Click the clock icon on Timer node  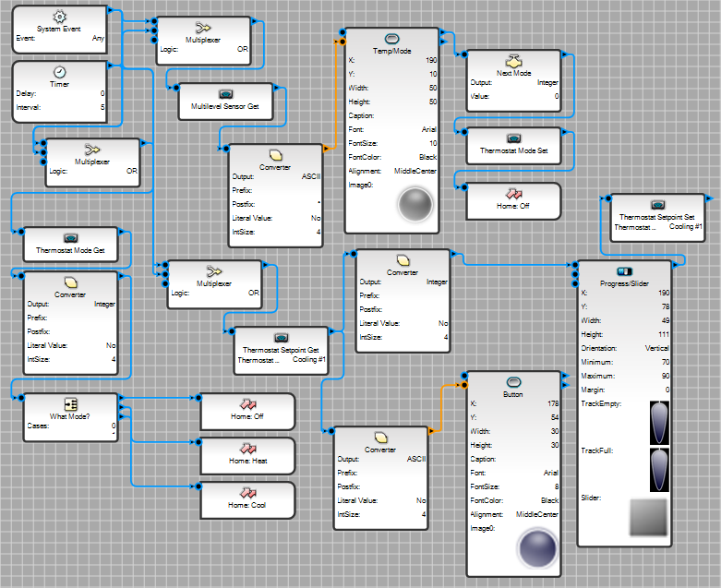click(x=60, y=72)
